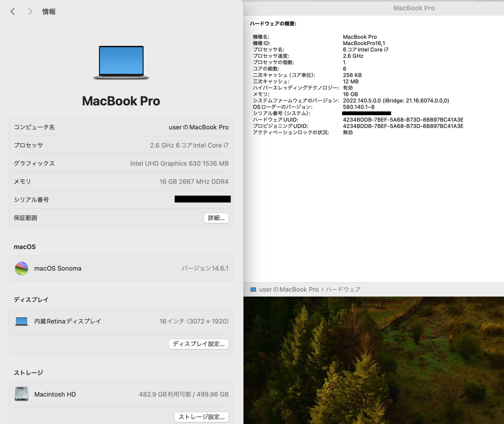The width and height of the screenshot is (504, 424).
Task: Click the コアの総数 label in the report
Action: (x=266, y=69)
